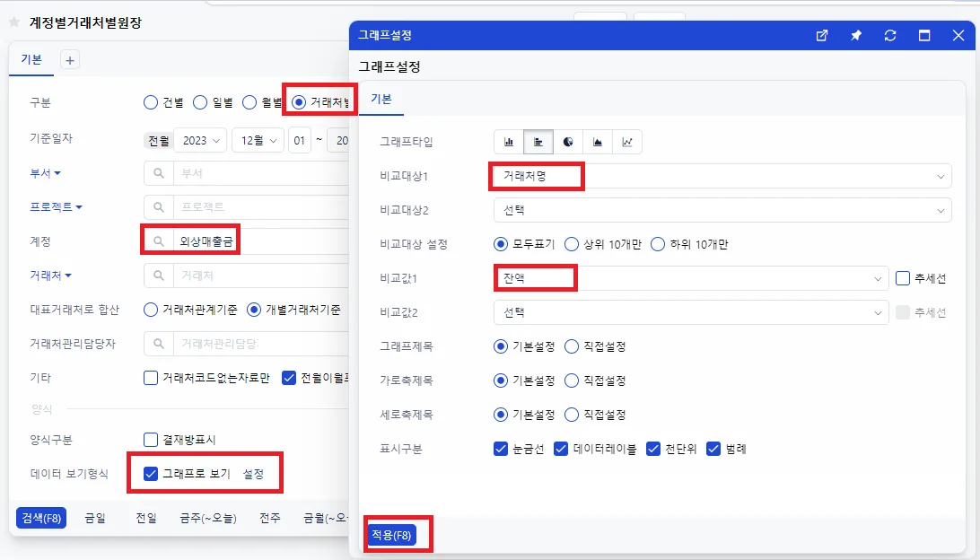The width and height of the screenshot is (980, 560).
Task: Pin the 그래프설정 dialog
Action: 856,36
